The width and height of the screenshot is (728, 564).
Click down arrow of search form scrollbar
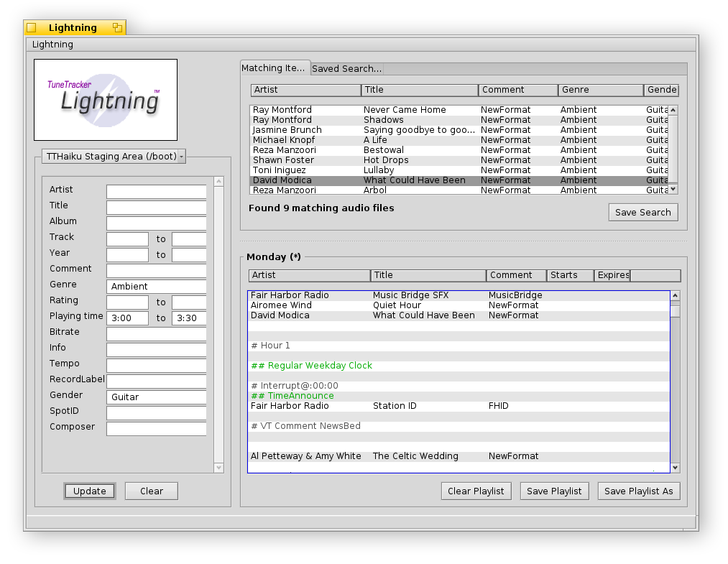[219, 468]
